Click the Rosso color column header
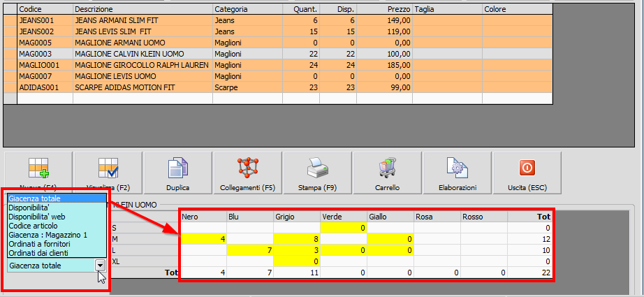Screen dimensions: 644x297 484,216
